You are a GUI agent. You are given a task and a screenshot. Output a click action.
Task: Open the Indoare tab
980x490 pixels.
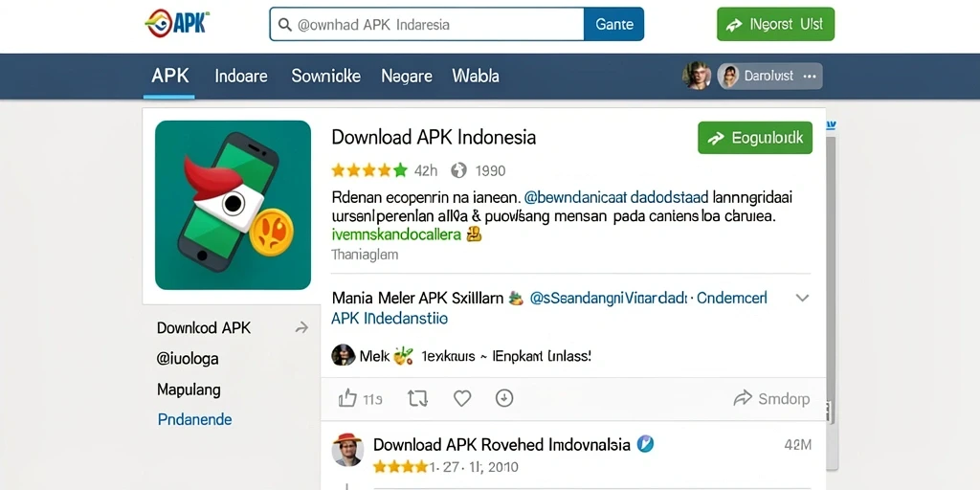pyautogui.click(x=241, y=77)
